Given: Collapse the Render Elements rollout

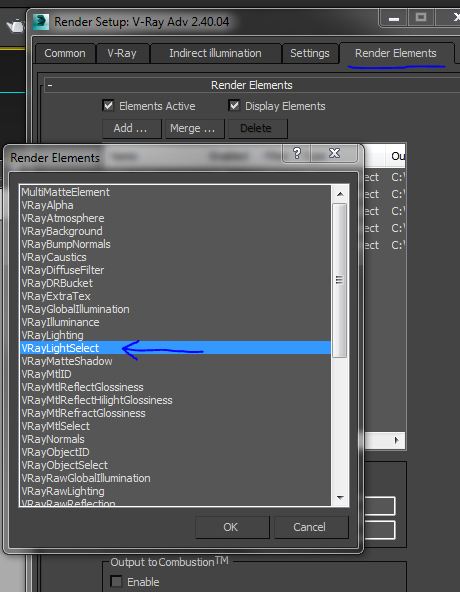Looking at the screenshot, I should 50,85.
